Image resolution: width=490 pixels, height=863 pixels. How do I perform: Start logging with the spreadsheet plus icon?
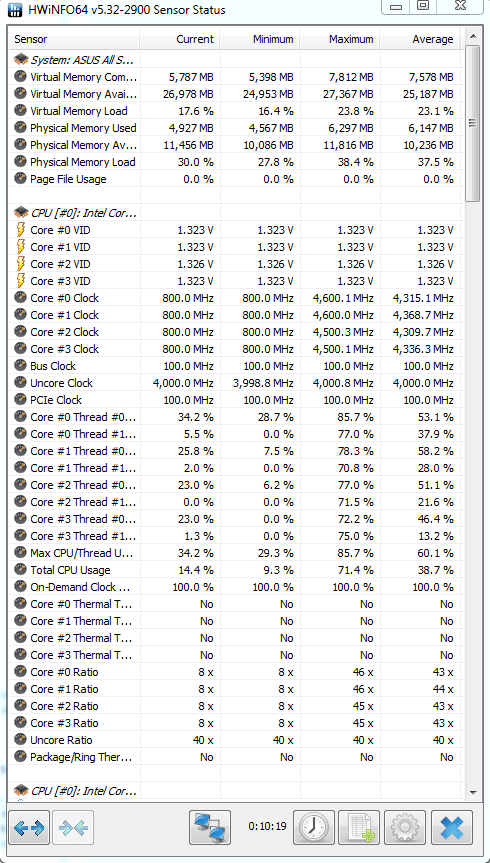tap(359, 827)
